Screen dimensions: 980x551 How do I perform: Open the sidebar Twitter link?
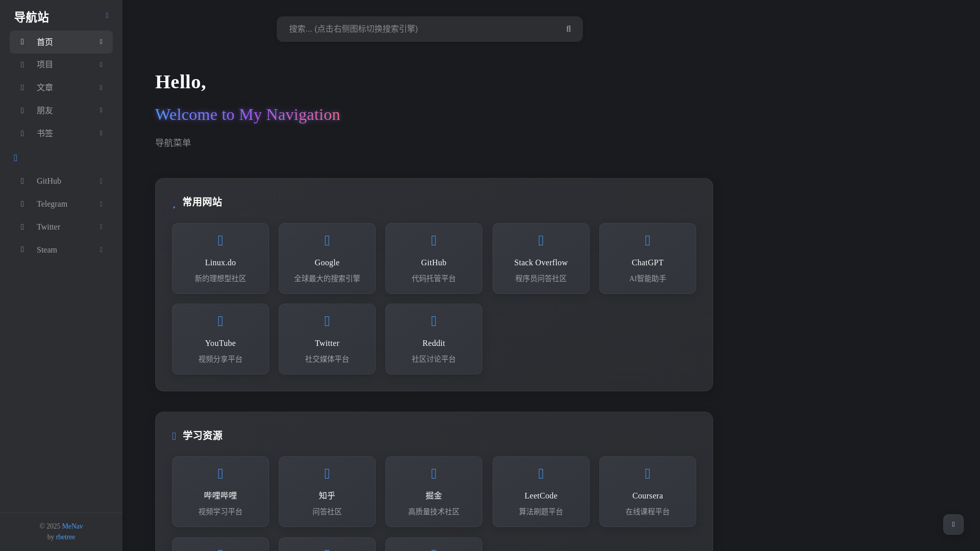tap(61, 227)
